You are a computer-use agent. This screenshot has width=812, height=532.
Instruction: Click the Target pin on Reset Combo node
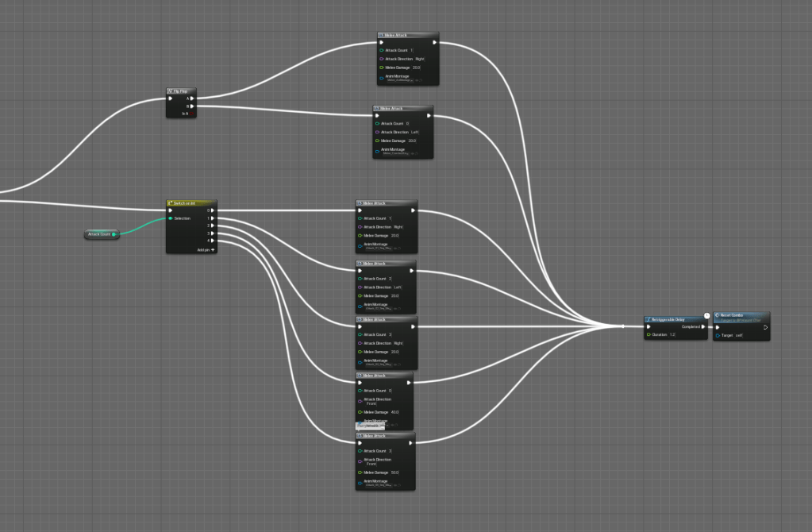coord(718,335)
